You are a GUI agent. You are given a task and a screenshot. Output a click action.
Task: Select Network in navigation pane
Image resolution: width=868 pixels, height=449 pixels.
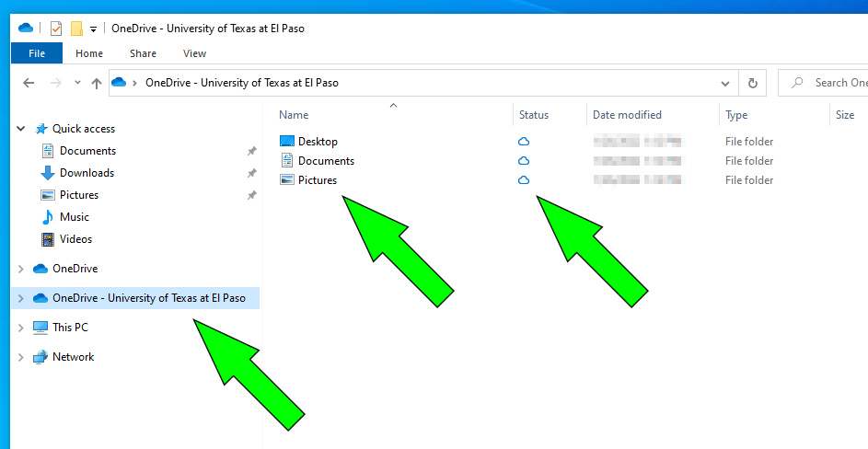click(x=73, y=357)
